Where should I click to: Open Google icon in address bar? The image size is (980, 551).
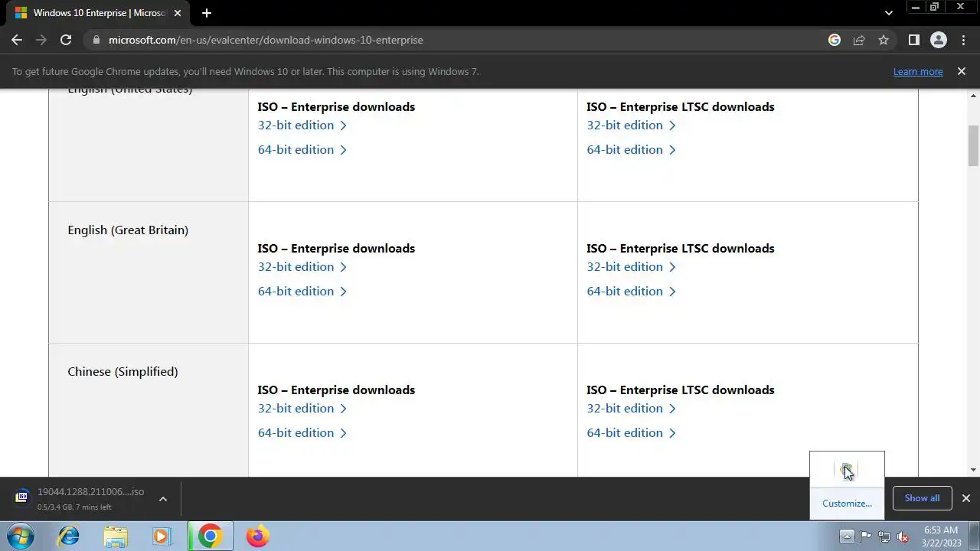(x=835, y=40)
